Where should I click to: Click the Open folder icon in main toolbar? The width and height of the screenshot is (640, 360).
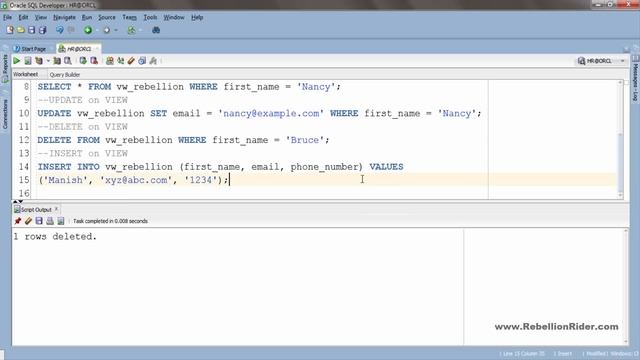20,30
